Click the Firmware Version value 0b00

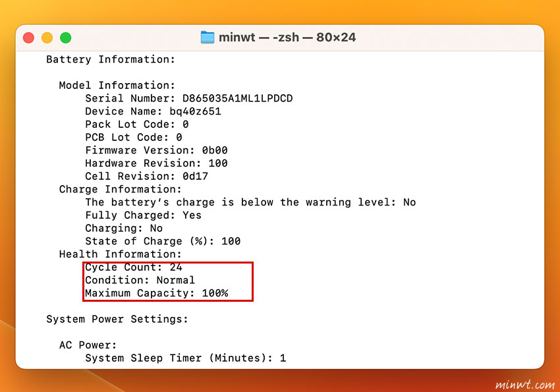point(215,150)
